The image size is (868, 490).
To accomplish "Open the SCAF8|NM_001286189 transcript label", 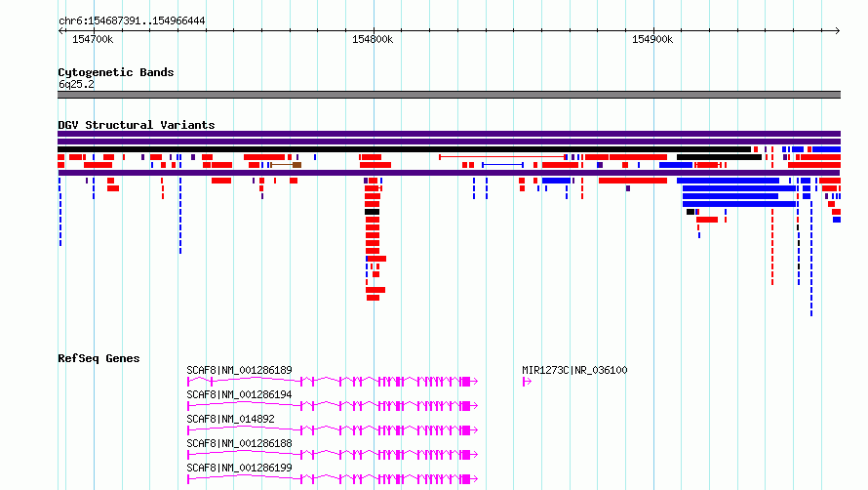I will 239,370.
